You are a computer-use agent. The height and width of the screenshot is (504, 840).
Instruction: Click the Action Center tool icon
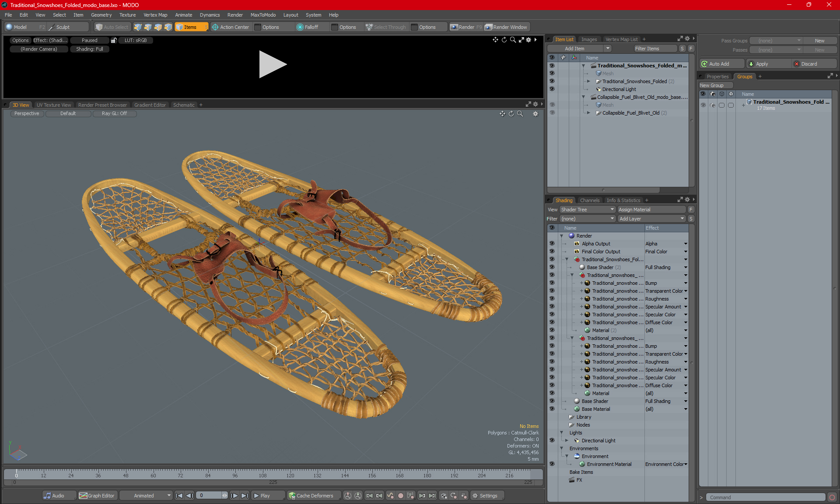[215, 27]
